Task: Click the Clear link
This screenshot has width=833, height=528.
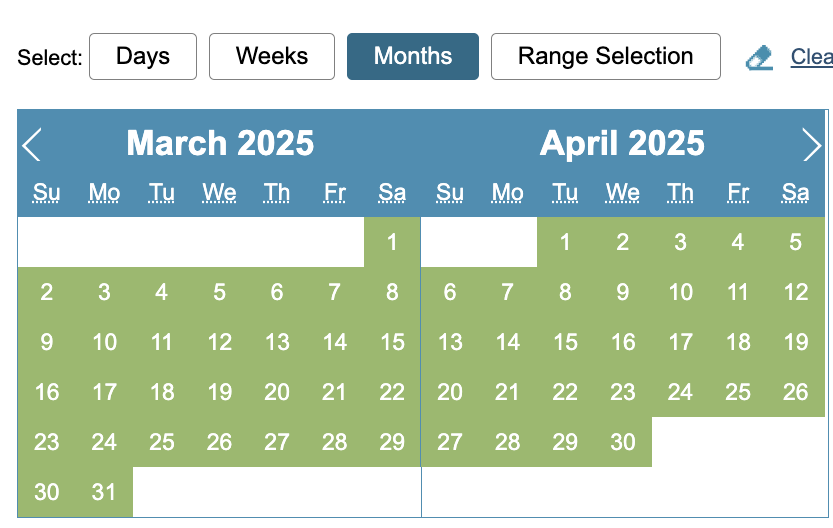Action: (x=811, y=57)
